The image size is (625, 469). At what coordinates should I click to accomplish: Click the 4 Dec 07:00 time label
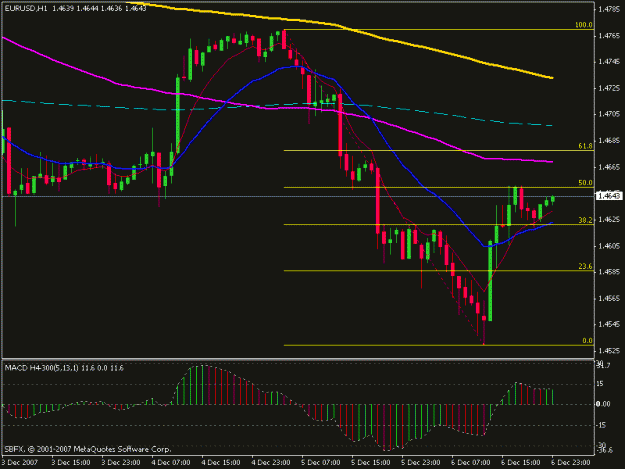click(171, 463)
